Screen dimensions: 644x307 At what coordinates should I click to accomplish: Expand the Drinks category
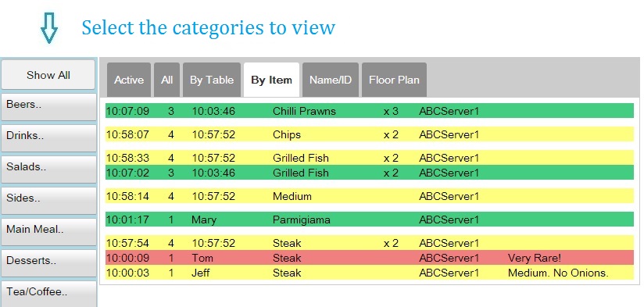pos(48,138)
